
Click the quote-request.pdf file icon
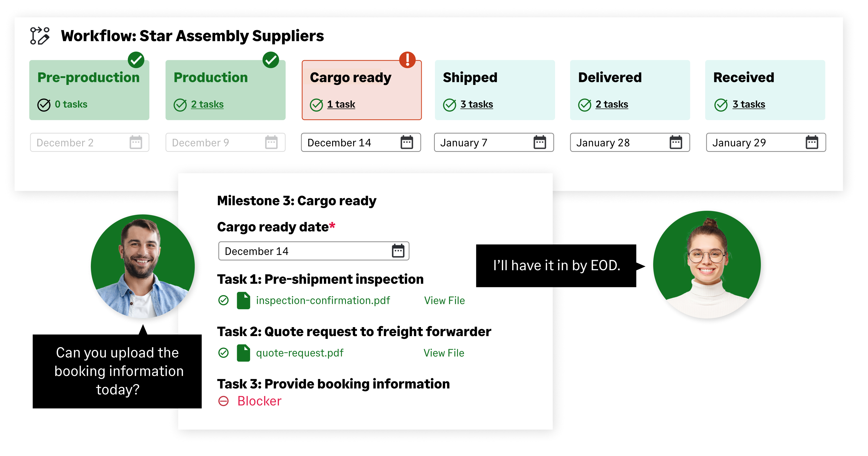click(243, 353)
